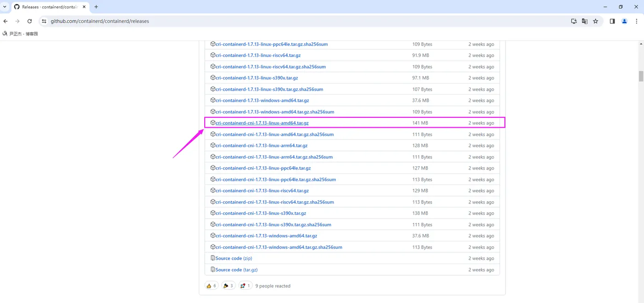Viewport: 644px width, 303px height.
Task: Download cri-containerd-cni-1.7.13-linux-riscv64.tar.gz
Action: tap(262, 191)
